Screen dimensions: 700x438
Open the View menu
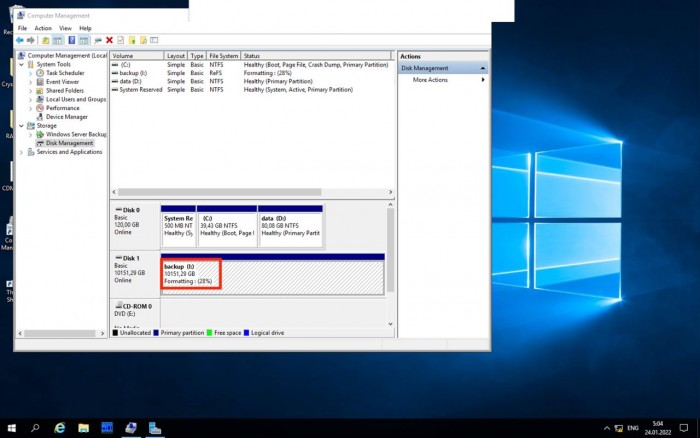[65, 28]
